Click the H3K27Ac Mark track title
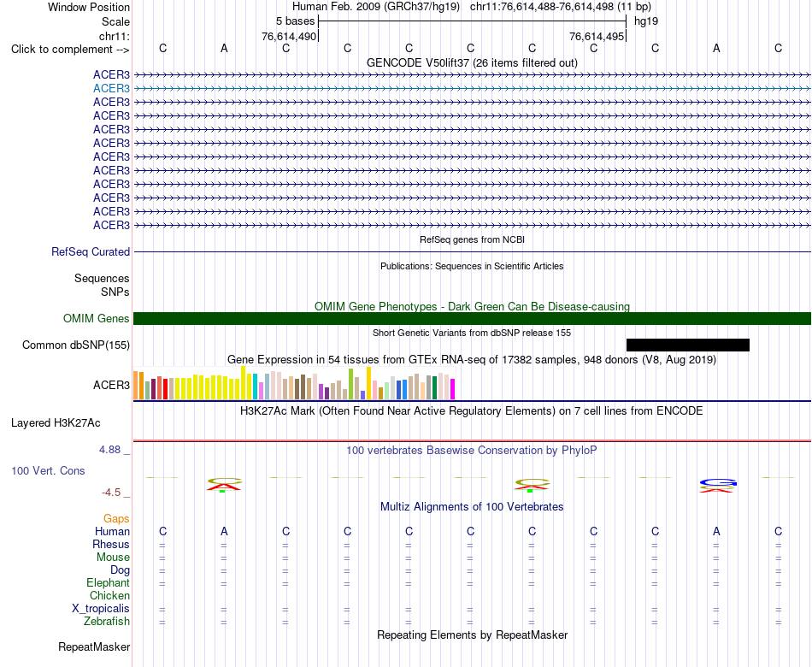The height and width of the screenshot is (667, 812). pos(472,411)
